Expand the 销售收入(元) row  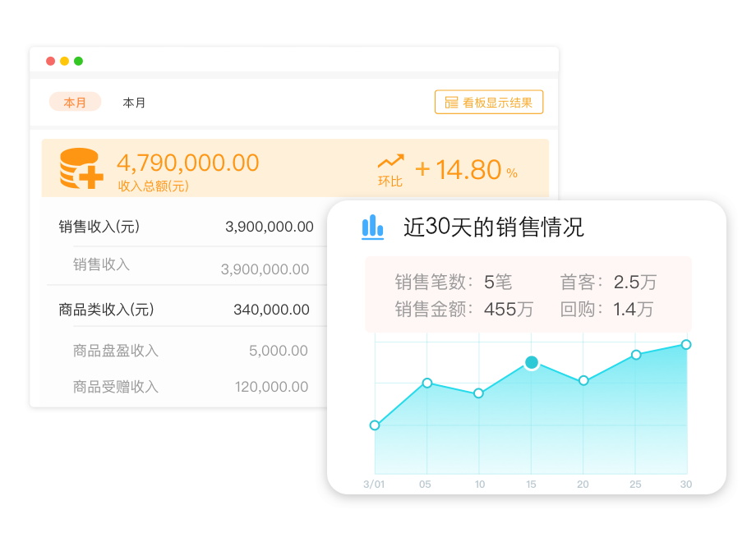point(99,227)
